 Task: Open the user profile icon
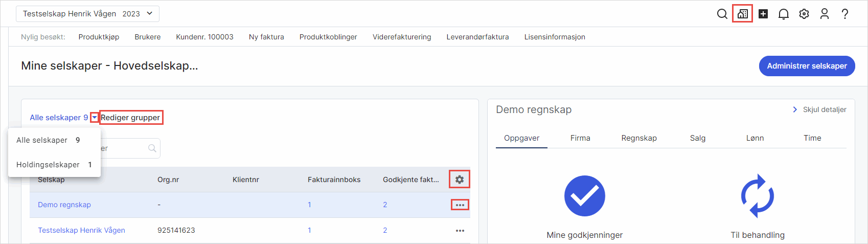824,14
